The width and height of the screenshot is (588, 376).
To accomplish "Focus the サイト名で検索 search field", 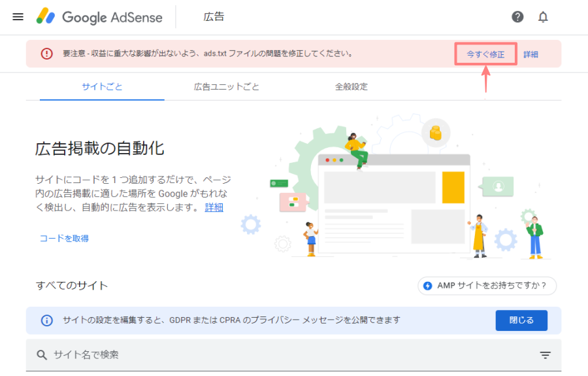I will point(293,355).
